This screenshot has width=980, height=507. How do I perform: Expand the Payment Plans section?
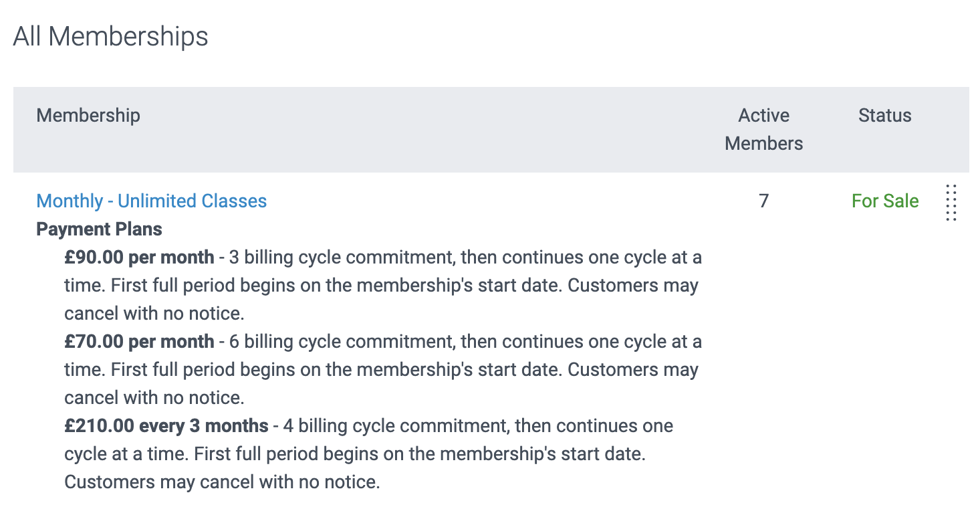pyautogui.click(x=99, y=229)
